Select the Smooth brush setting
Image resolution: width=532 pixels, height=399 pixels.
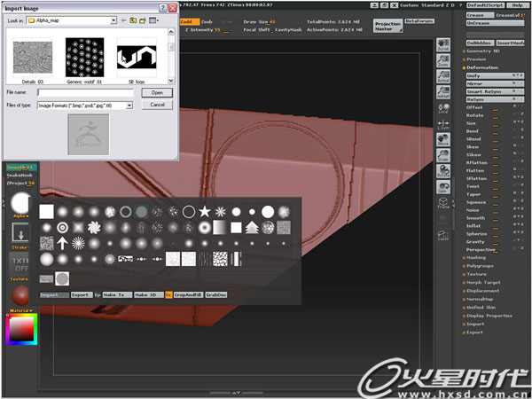pos(21,168)
